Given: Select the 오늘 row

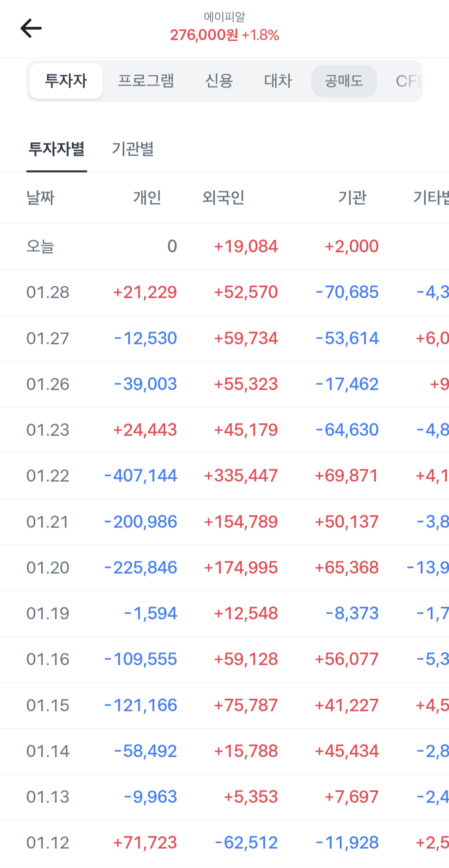Looking at the screenshot, I should coord(224,246).
